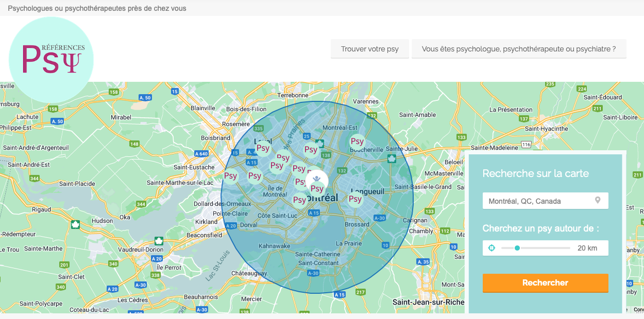Click the Saint-Eustache map label
The width and height of the screenshot is (644, 319).
pyautogui.click(x=194, y=167)
